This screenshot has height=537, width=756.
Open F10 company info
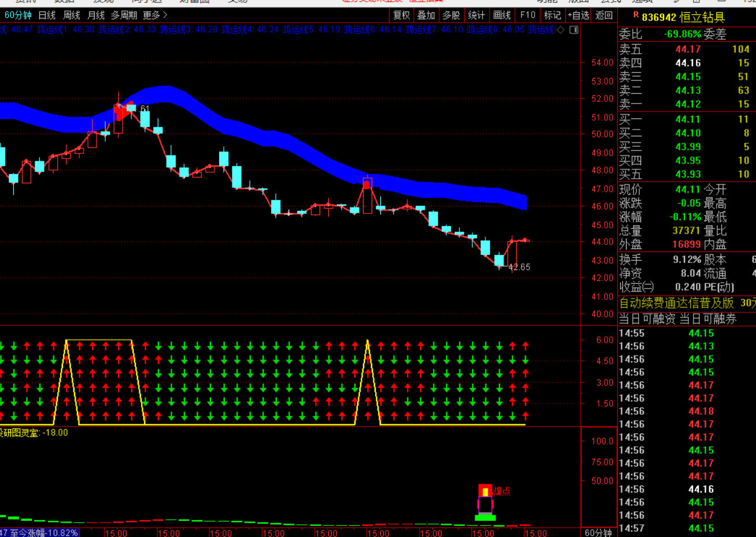pyautogui.click(x=527, y=15)
